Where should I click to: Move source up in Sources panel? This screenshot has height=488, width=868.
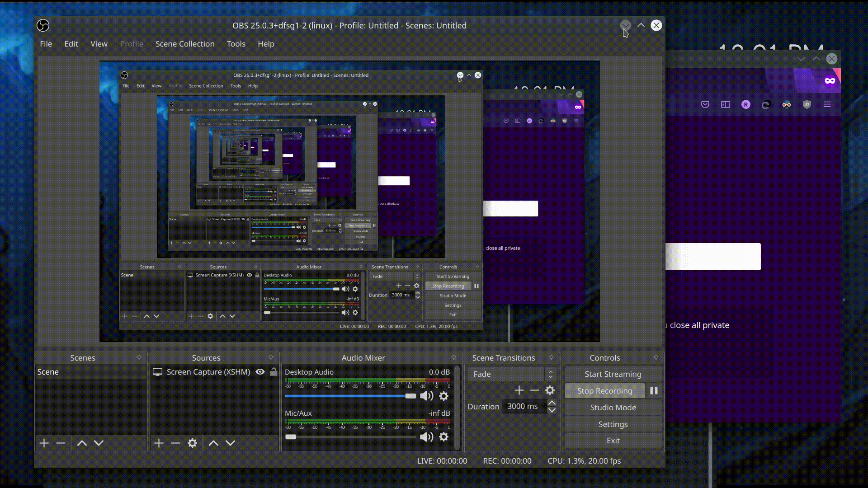(x=213, y=443)
